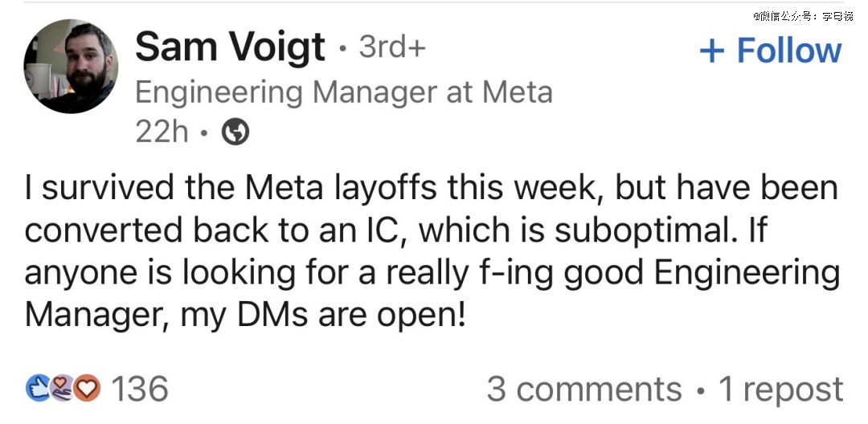Click the plus sign beside Follow
868x424 pixels.
pyautogui.click(x=712, y=51)
